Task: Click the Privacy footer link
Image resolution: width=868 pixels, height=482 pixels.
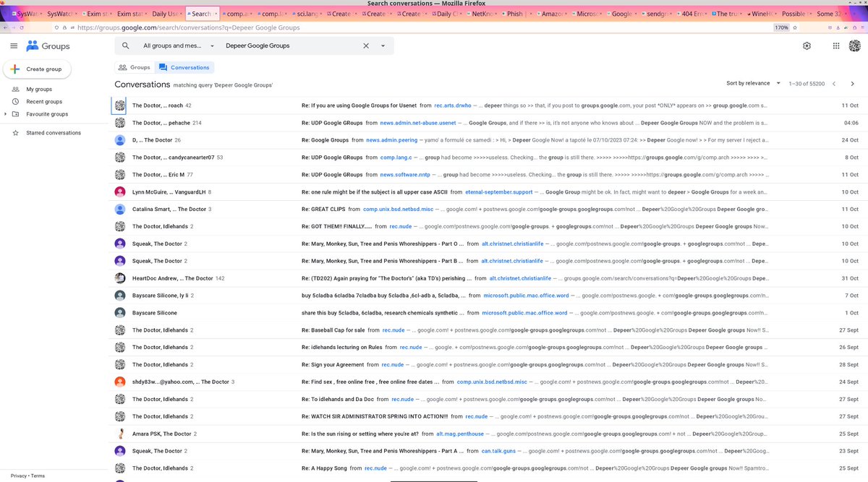Action: (19, 476)
